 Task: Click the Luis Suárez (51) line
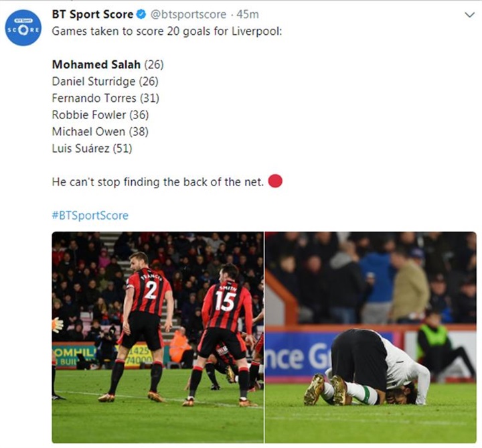92,148
